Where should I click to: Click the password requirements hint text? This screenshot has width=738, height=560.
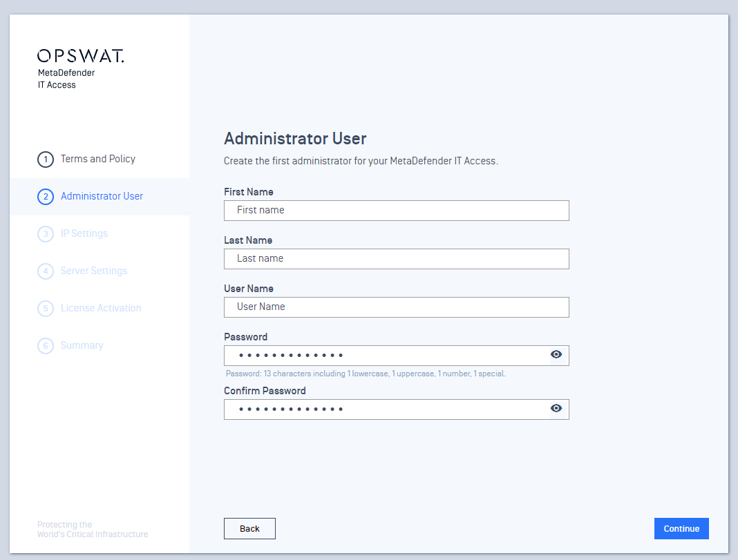click(366, 374)
